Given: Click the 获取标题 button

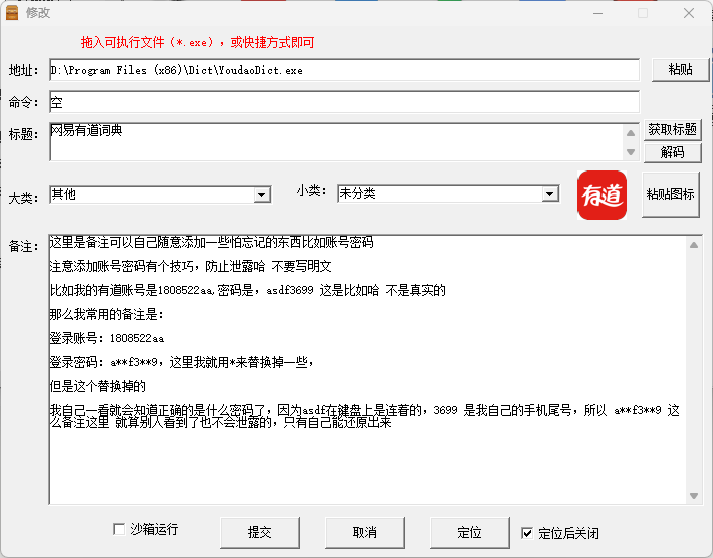Looking at the screenshot, I should 673,130.
